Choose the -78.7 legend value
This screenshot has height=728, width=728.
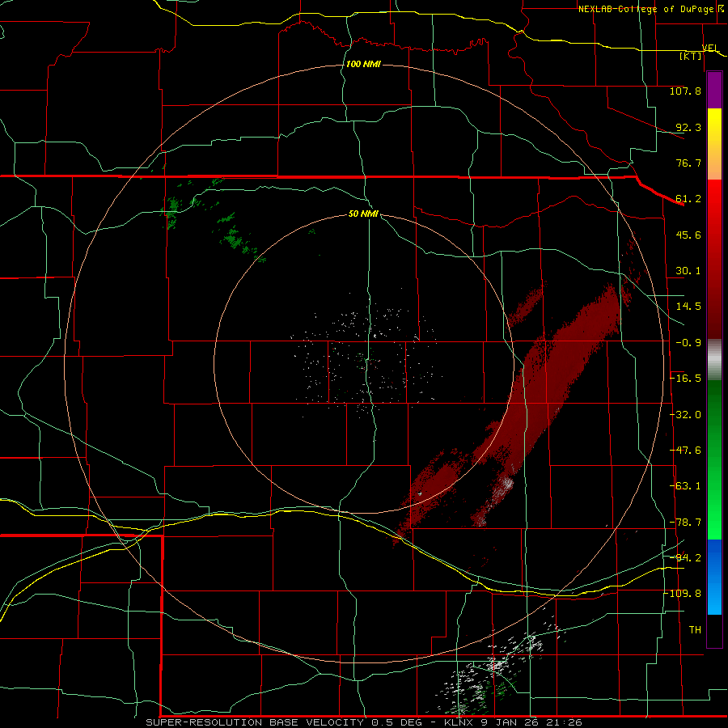[x=685, y=523]
